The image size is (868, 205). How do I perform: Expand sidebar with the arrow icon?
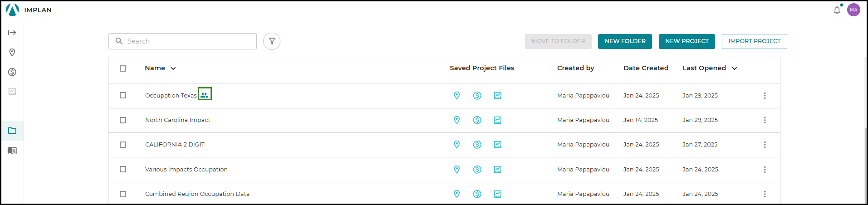(12, 33)
